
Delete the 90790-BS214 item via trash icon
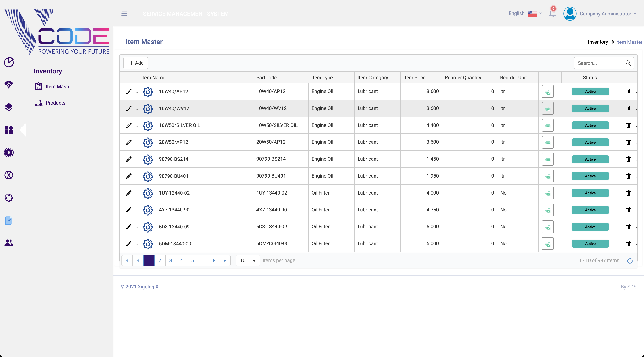(628, 159)
